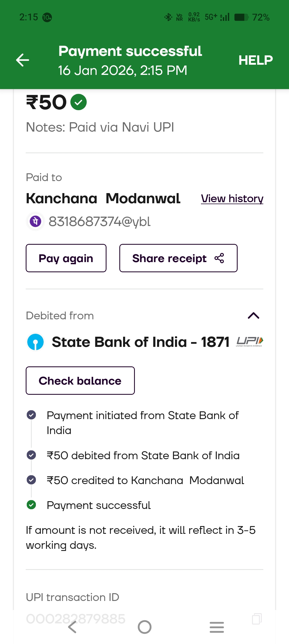This screenshot has width=289, height=644.
Task: Open HELP for this payment
Action: pyautogui.click(x=256, y=60)
